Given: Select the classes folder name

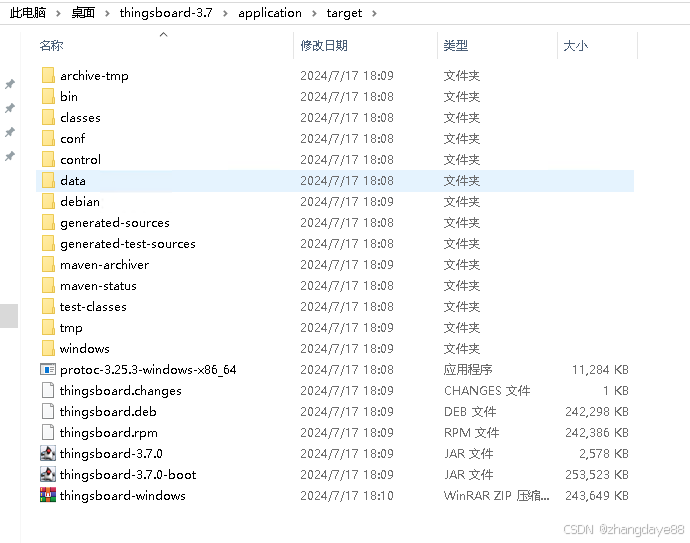Looking at the screenshot, I should [80, 118].
